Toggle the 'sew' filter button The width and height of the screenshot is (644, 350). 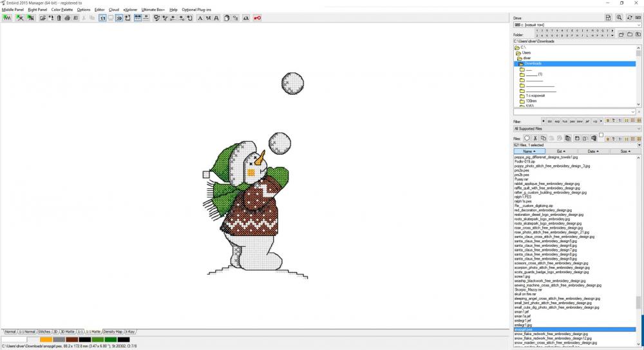click(580, 121)
